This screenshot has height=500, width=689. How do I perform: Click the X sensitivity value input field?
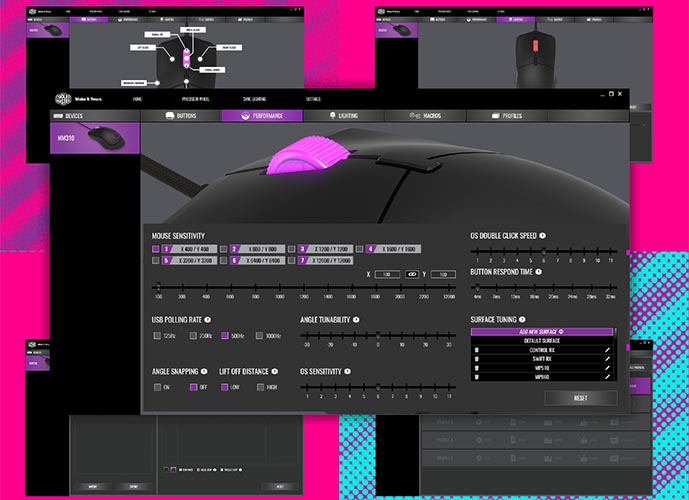tap(387, 273)
